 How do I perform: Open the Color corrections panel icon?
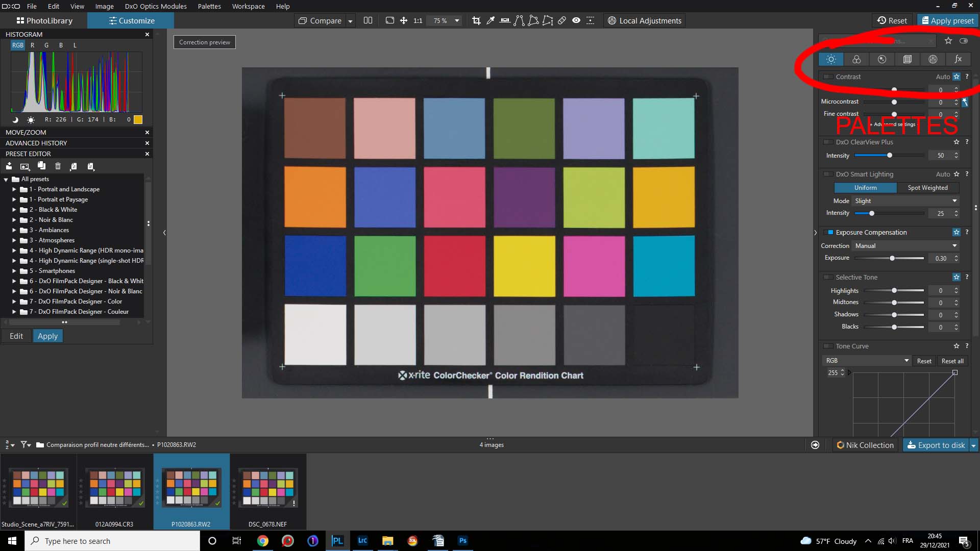click(856, 59)
